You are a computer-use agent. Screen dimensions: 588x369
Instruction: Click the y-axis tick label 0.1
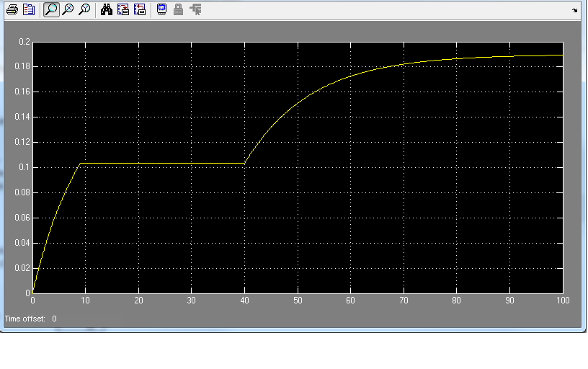point(23,167)
